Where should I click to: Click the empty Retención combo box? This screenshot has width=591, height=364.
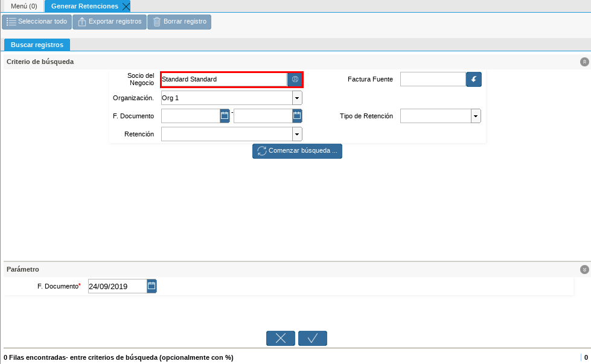pyautogui.click(x=227, y=134)
